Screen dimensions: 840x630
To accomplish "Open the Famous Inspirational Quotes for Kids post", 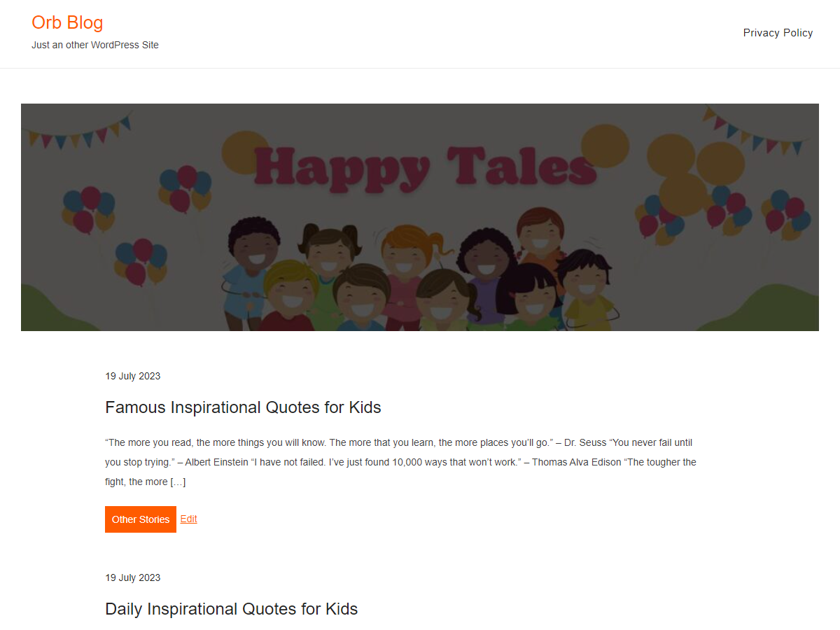I will pyautogui.click(x=243, y=407).
